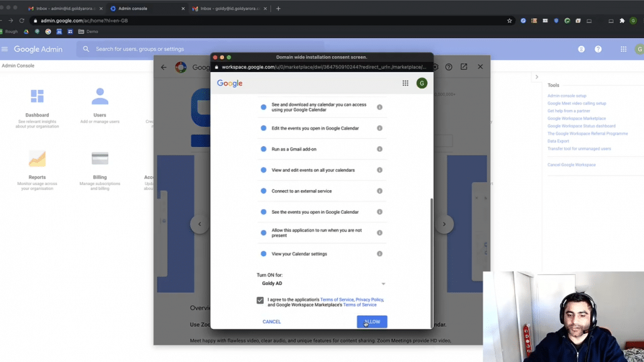644x362 pixels.
Task: Open Google Workspace Marketplace link in Tools
Action: (576, 118)
